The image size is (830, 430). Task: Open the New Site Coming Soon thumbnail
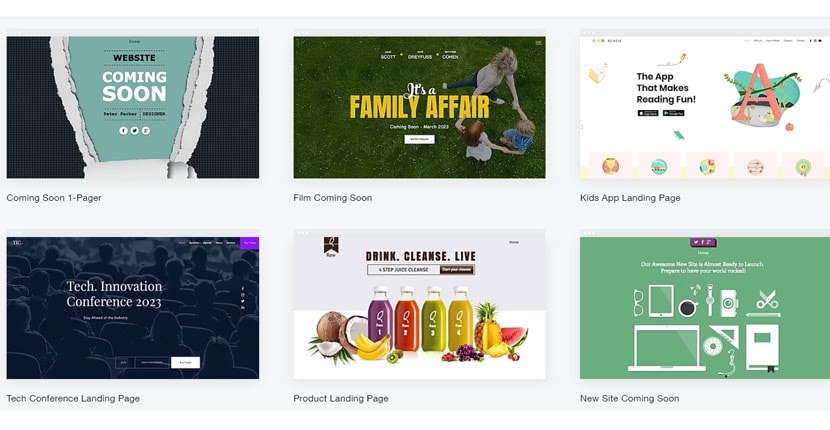click(x=705, y=308)
